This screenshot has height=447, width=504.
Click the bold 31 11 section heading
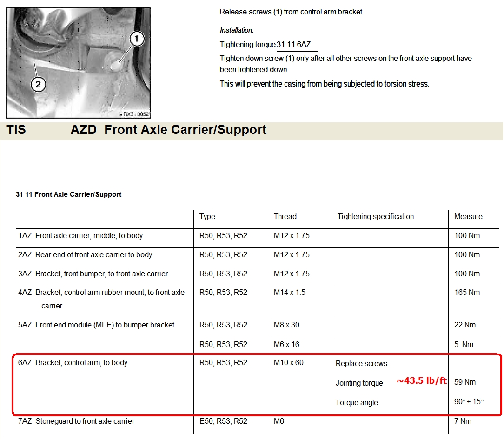69,194
